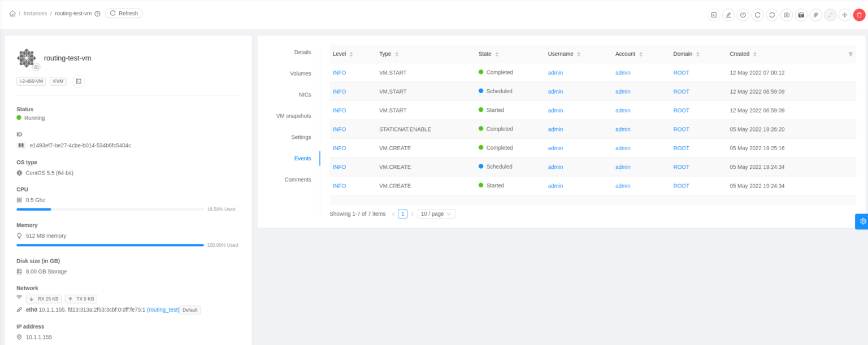Click the Refresh button

tap(123, 13)
